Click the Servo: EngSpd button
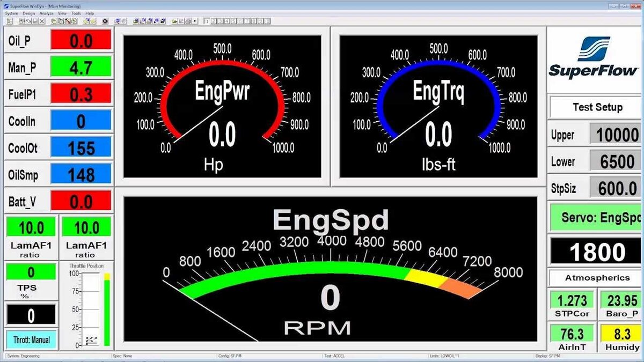The image size is (644, 362). pyautogui.click(x=597, y=218)
